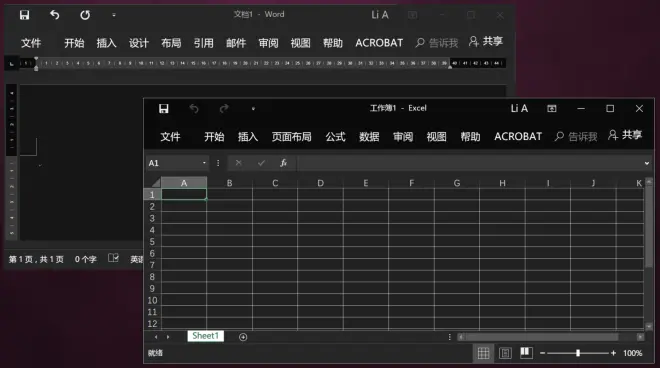The width and height of the screenshot is (660, 368).
Task: Open Insert Function fx dialog
Action: (x=284, y=163)
